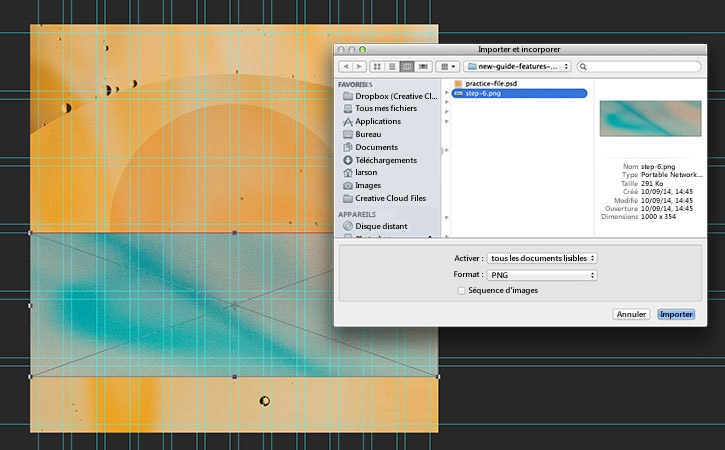The image size is (725, 450).
Task: Open the new-guide-features folder path dropdown
Action: [517, 67]
